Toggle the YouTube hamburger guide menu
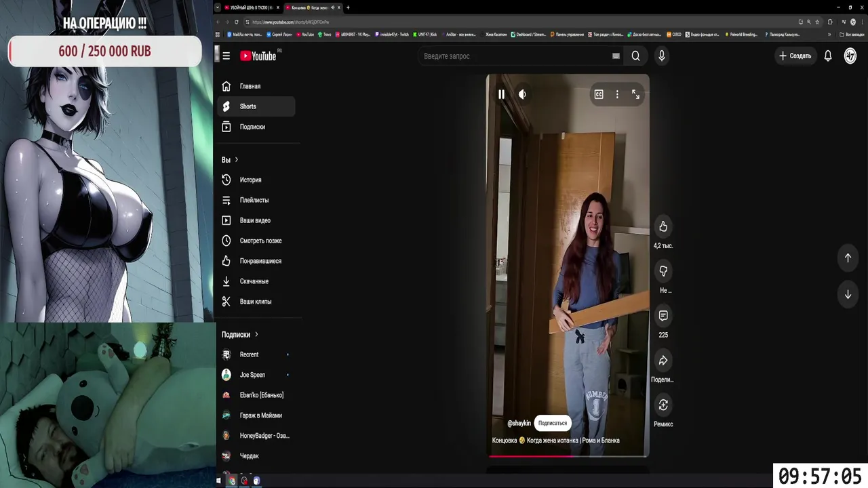Viewport: 868px width, 488px height. 226,56
